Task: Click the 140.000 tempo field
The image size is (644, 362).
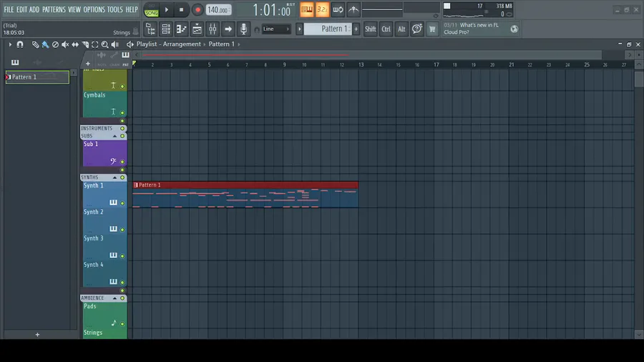Action: click(218, 10)
